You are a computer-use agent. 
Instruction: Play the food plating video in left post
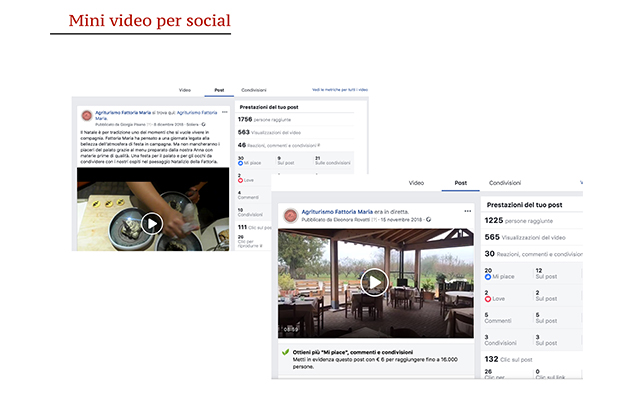[152, 223]
